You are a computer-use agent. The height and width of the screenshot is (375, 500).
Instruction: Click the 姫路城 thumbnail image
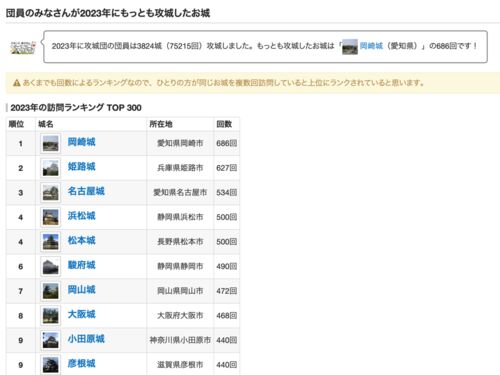tap(51, 168)
